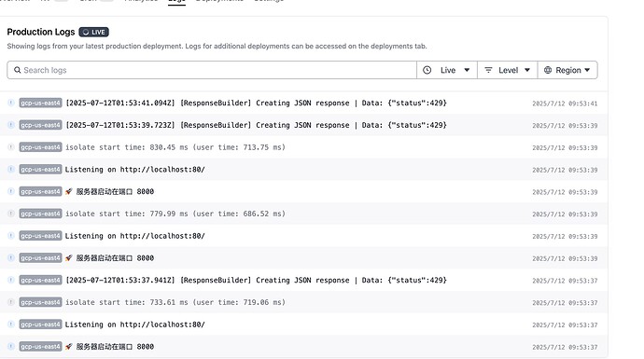
Task: Click the arrow next to Live
Action: click(x=467, y=70)
